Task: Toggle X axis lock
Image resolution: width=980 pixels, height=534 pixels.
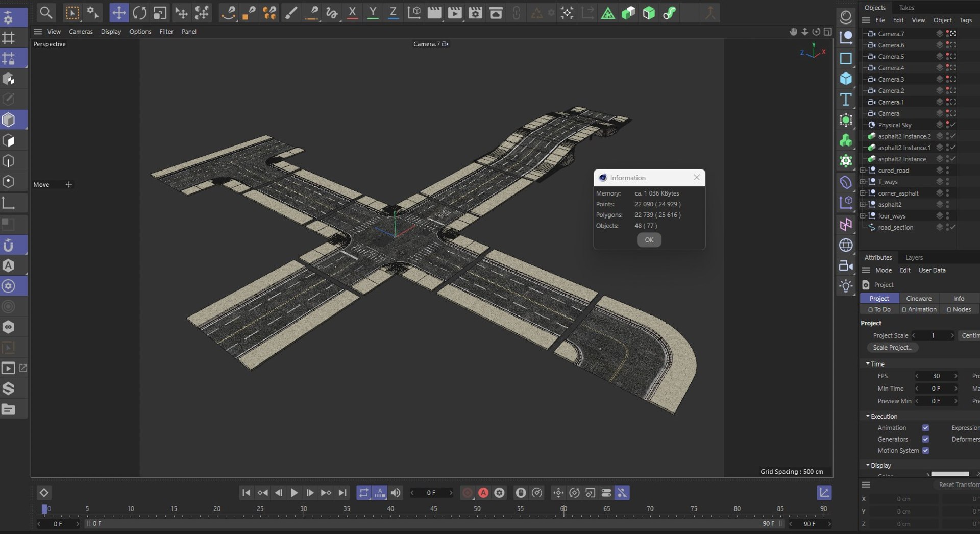Action: tap(352, 13)
